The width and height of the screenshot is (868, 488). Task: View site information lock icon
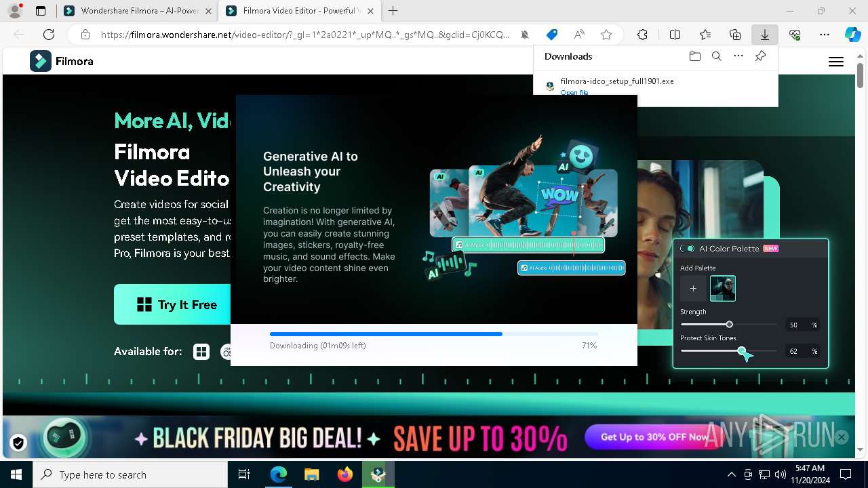pyautogui.click(x=85, y=35)
